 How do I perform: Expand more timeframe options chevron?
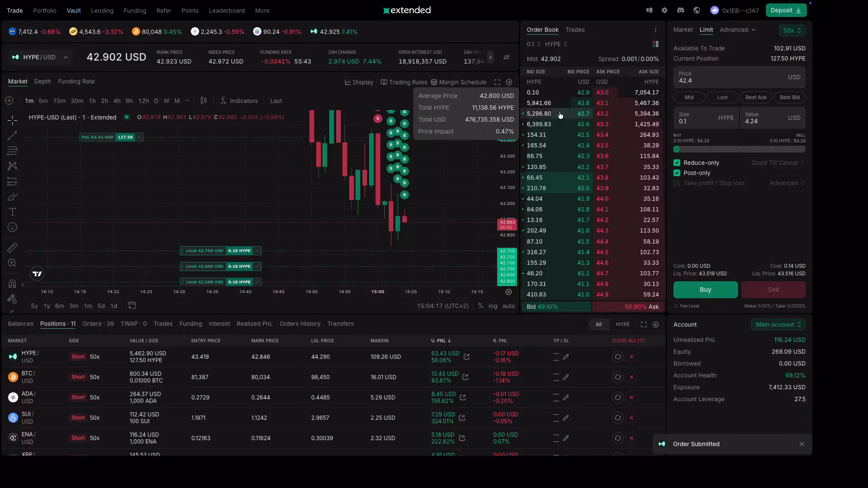coord(187,101)
